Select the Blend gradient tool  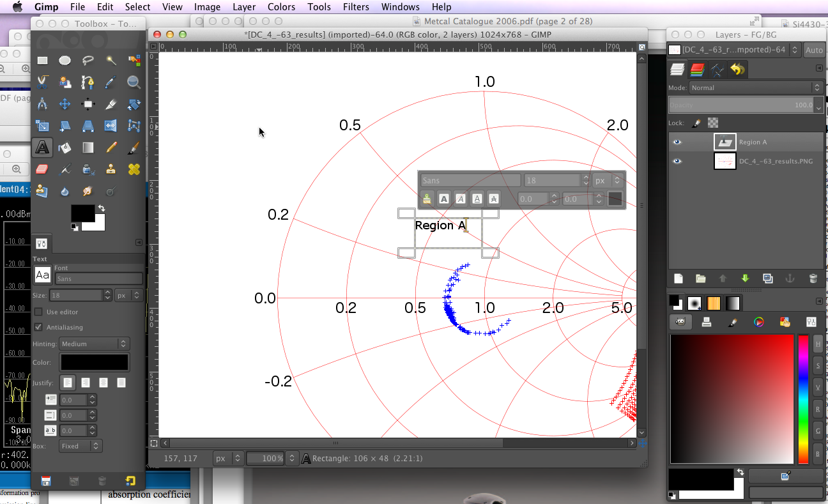pos(88,148)
